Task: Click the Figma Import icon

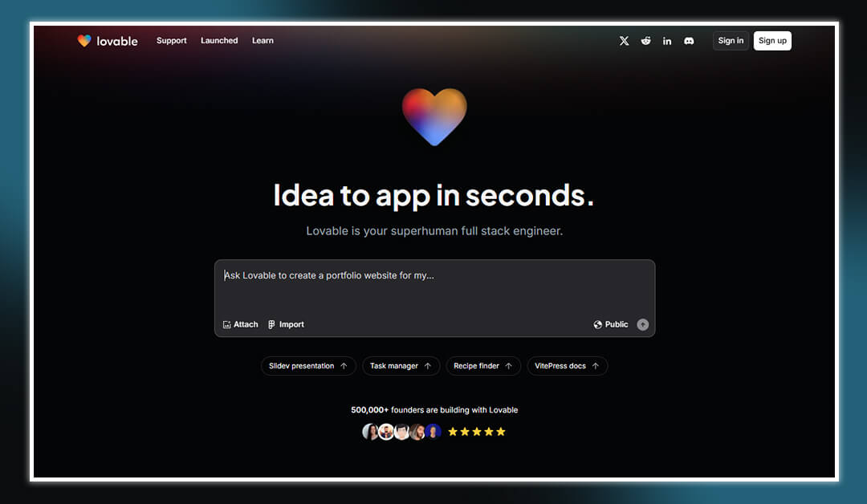Action: [x=271, y=324]
